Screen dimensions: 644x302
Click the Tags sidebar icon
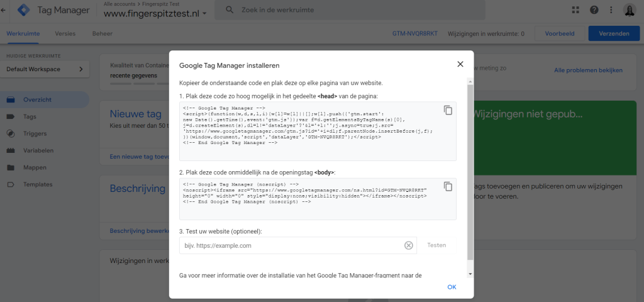(11, 116)
